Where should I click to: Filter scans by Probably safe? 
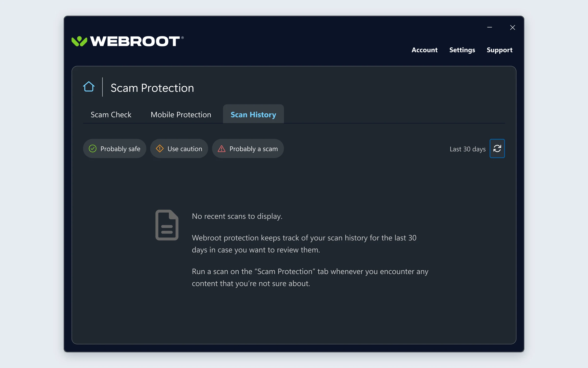point(114,149)
